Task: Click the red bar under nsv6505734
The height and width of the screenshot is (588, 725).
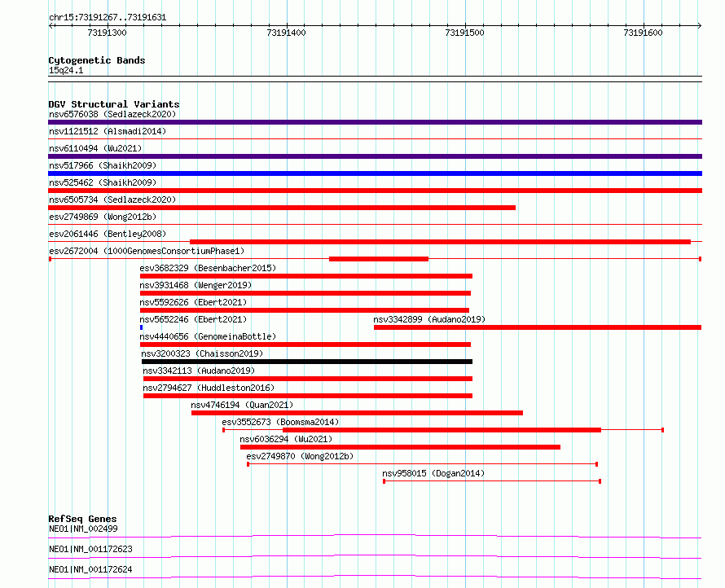Action: click(x=282, y=208)
